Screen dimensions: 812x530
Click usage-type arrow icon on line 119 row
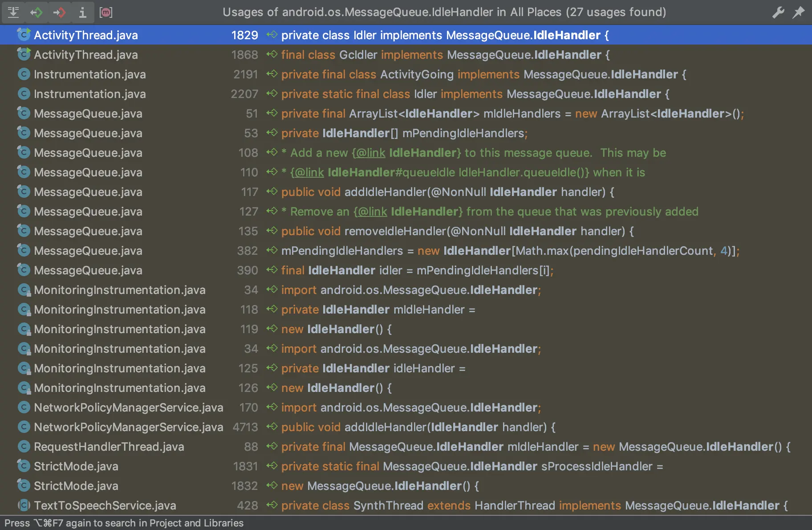click(272, 329)
